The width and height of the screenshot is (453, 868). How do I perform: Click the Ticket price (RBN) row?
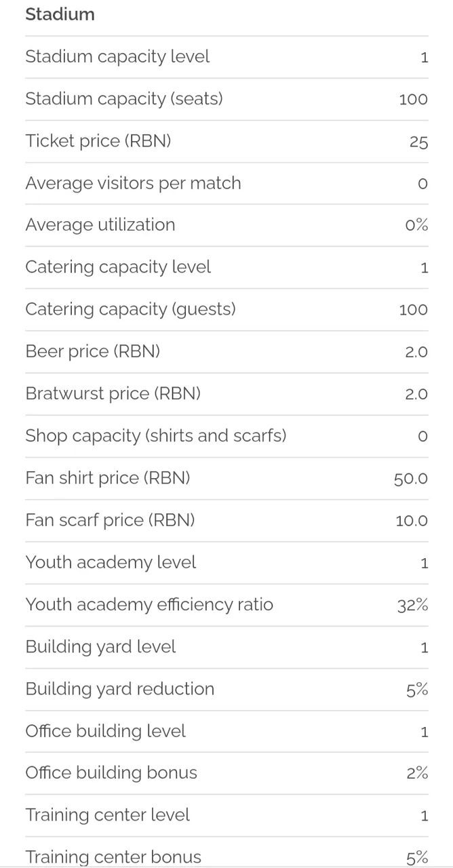(x=226, y=141)
